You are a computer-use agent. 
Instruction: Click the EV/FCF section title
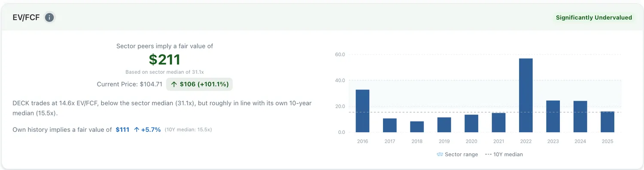pos(27,18)
